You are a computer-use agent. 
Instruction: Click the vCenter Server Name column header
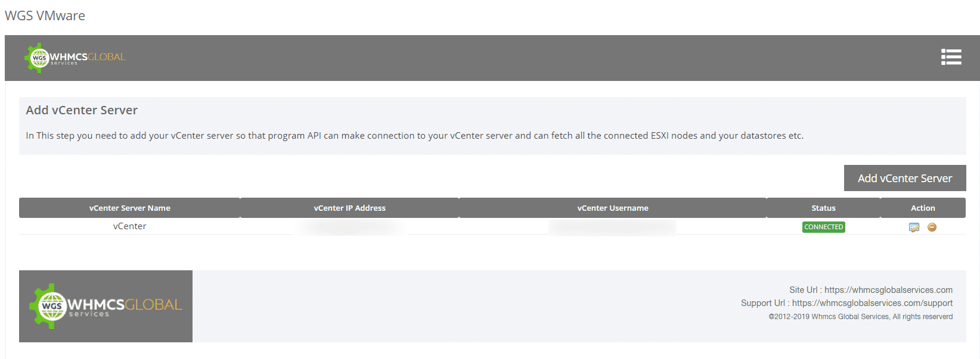129,208
